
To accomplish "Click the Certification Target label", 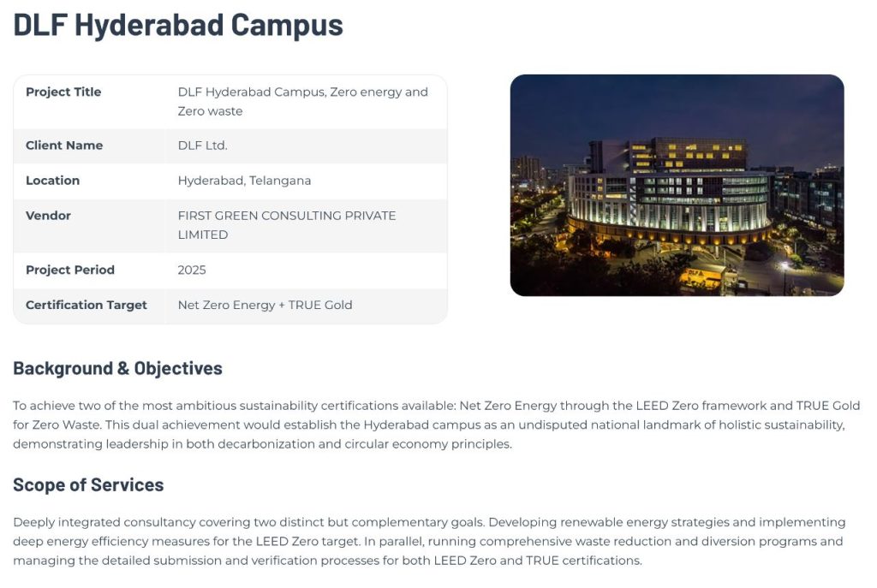I will (87, 305).
